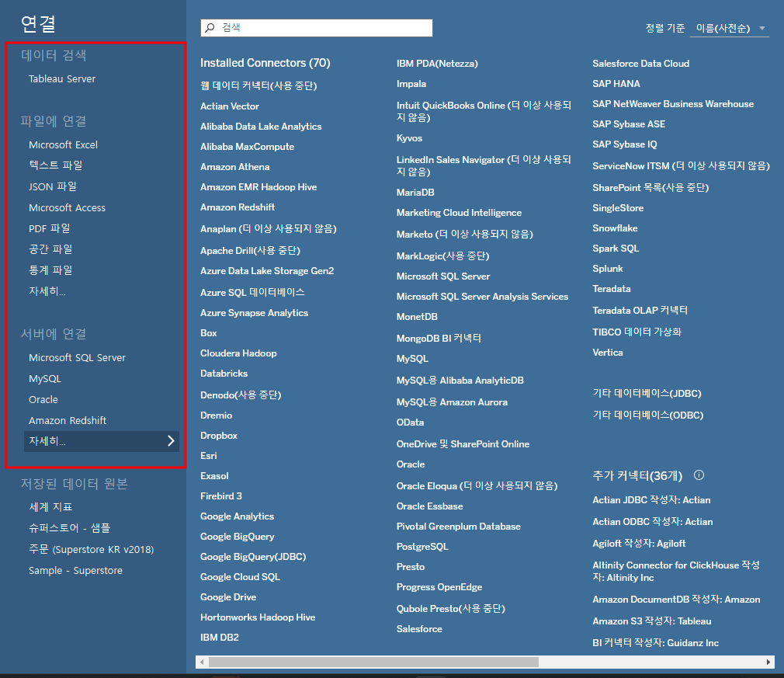The image size is (784, 678).
Task: Expand the 자세히... chevron under 서버에 연결
Action: click(x=171, y=441)
